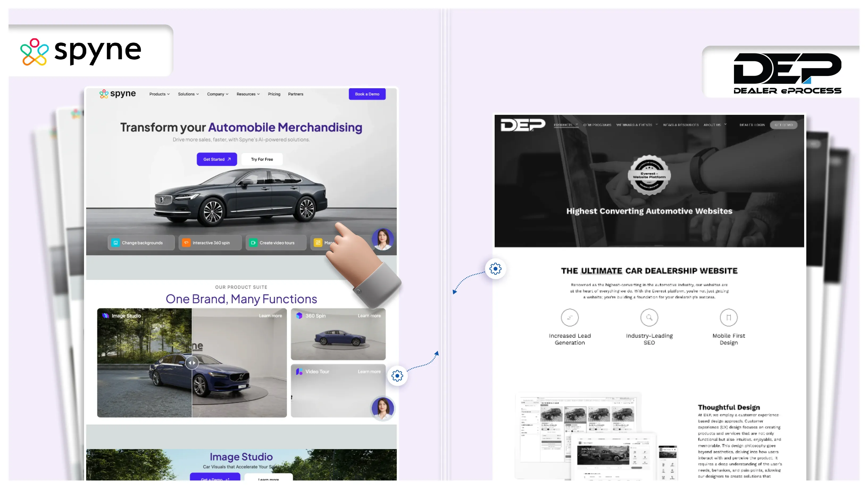Expand the About Us dropdown chevron
The width and height of the screenshot is (868, 489).
725,125
